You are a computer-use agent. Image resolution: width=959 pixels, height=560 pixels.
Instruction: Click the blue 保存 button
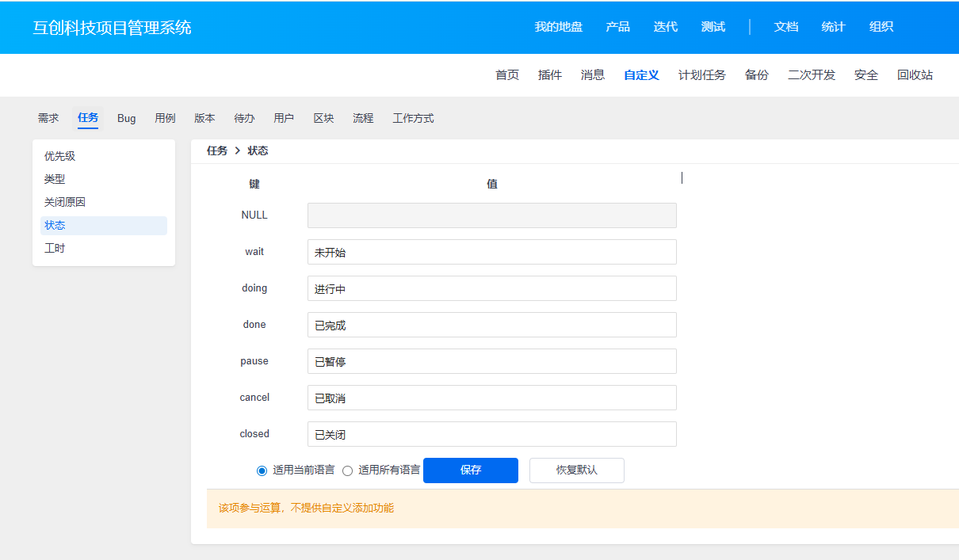[x=470, y=470]
